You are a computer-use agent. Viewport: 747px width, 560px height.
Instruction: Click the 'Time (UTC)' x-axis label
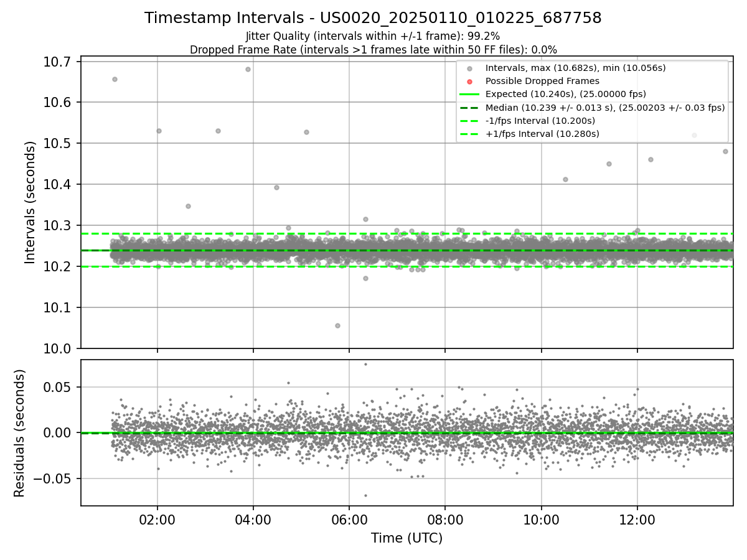coord(407,538)
